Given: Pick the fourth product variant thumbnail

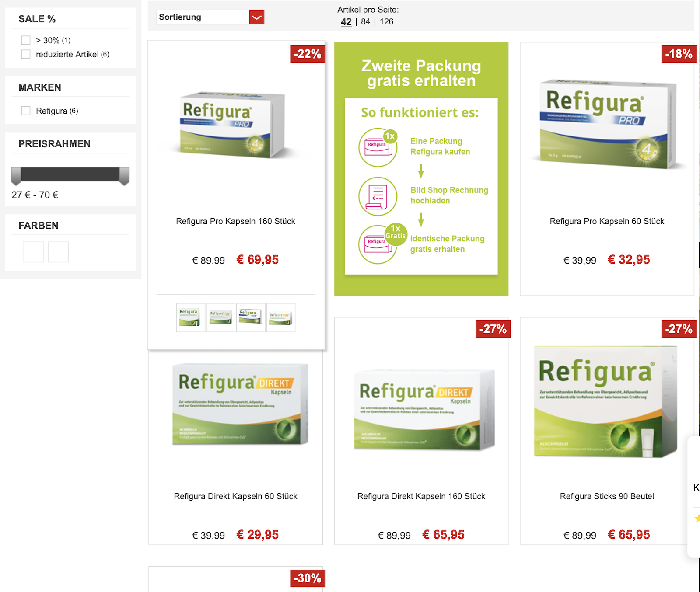Looking at the screenshot, I should click(281, 317).
